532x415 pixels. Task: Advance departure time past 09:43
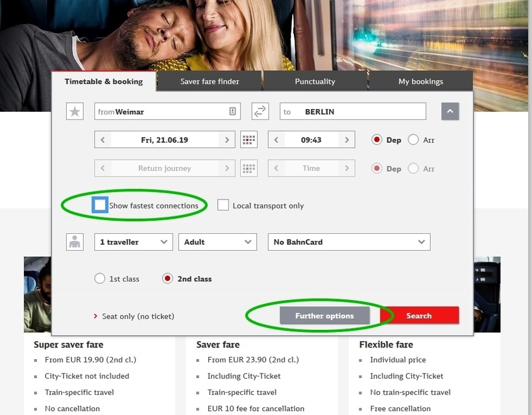347,140
